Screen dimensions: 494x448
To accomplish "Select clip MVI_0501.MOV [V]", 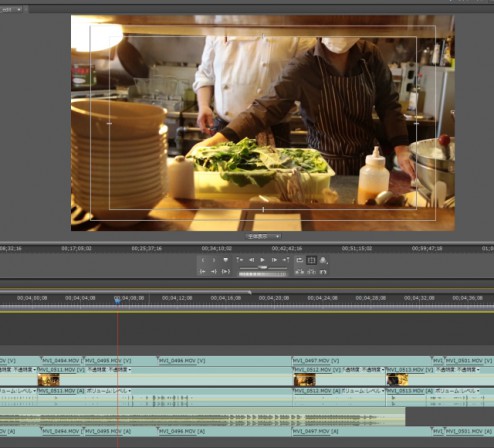I will pyautogui.click(x=469, y=361).
